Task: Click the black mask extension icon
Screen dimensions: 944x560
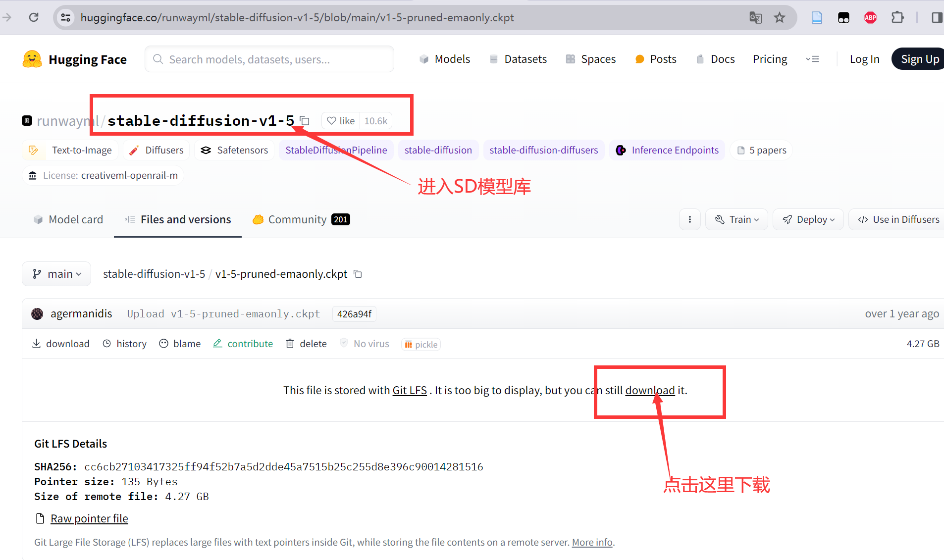Action: (843, 18)
